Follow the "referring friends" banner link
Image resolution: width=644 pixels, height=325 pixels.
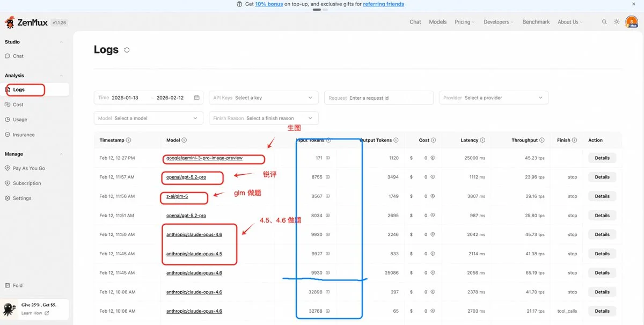(383, 4)
